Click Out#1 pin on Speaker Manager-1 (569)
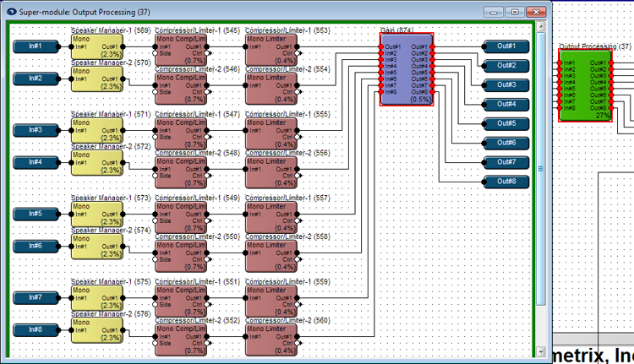 pos(123,46)
